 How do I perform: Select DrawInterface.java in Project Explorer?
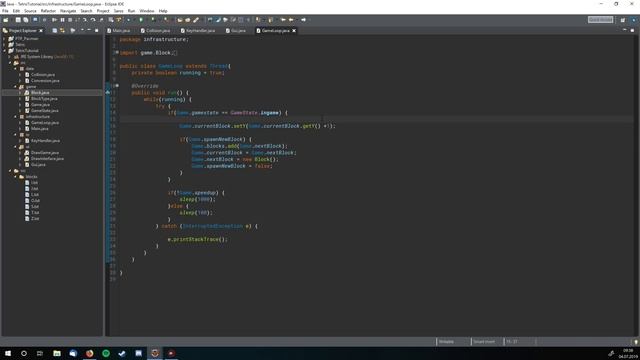[47, 159]
